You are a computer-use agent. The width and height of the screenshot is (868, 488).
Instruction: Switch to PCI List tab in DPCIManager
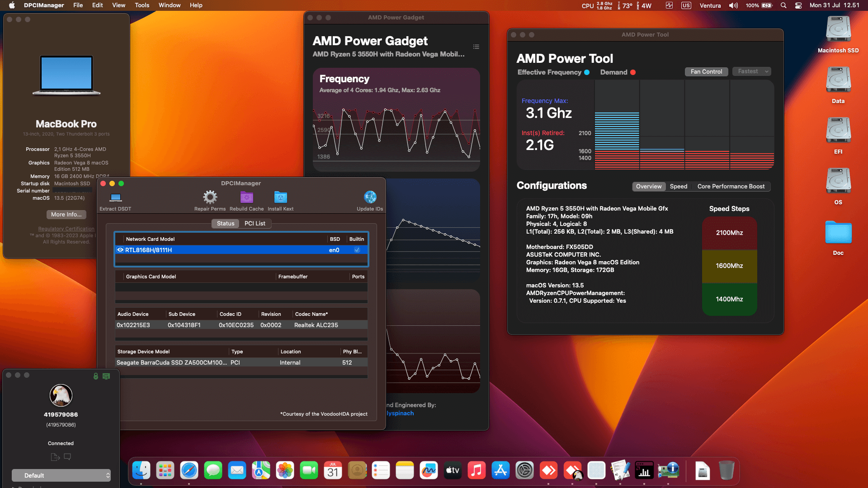pos(255,223)
